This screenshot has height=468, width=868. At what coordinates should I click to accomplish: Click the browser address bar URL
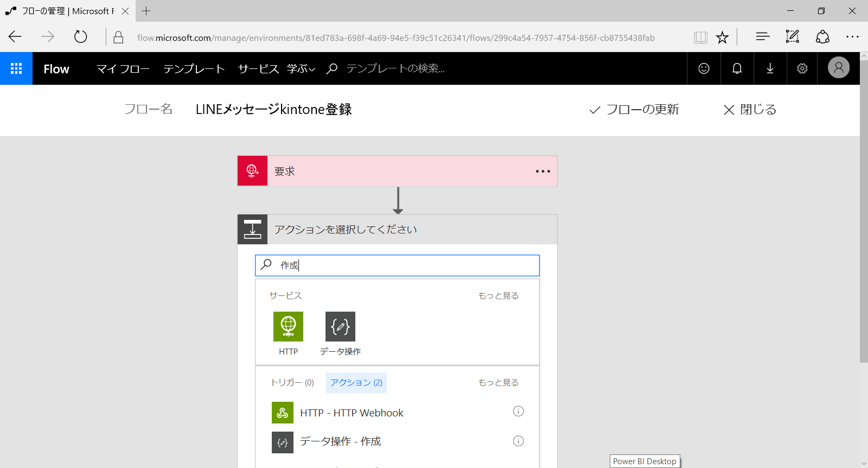(396, 37)
